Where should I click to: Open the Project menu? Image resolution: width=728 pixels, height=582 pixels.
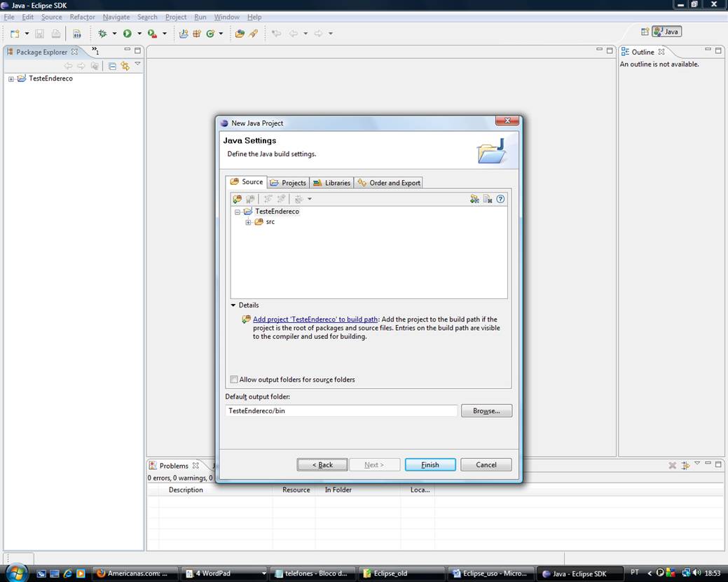176,18
